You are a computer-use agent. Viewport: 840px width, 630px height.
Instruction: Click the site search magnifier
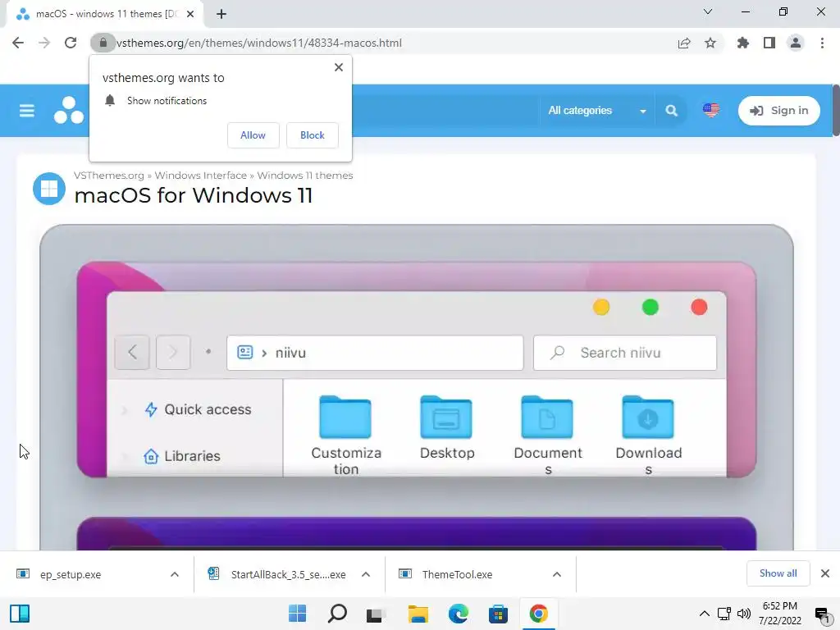coord(671,111)
